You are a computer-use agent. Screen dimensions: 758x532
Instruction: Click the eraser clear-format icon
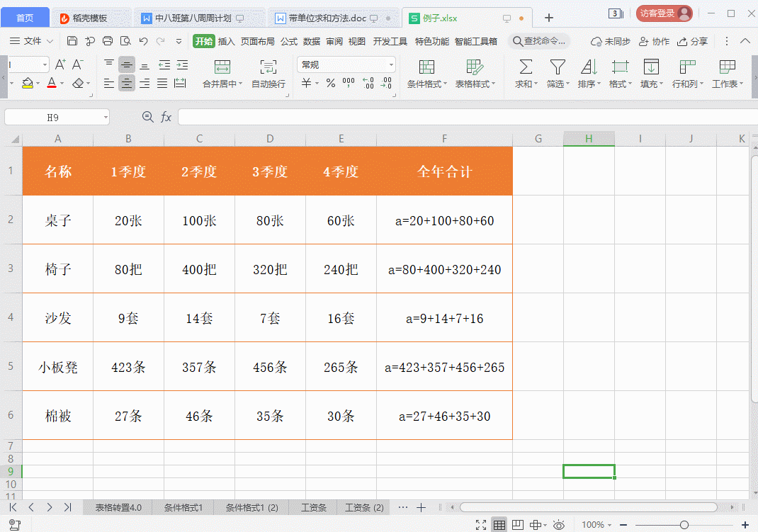(x=78, y=83)
